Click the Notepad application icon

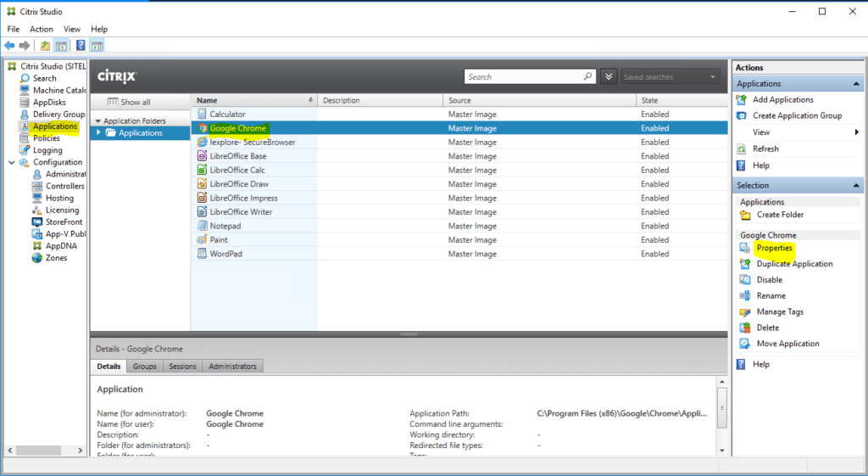pyautogui.click(x=202, y=226)
